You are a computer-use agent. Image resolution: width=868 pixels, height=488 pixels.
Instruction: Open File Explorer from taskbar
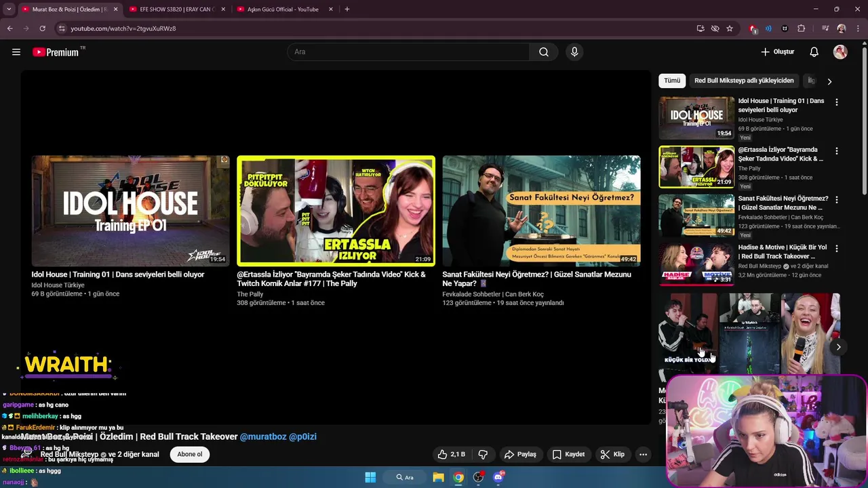(x=438, y=477)
